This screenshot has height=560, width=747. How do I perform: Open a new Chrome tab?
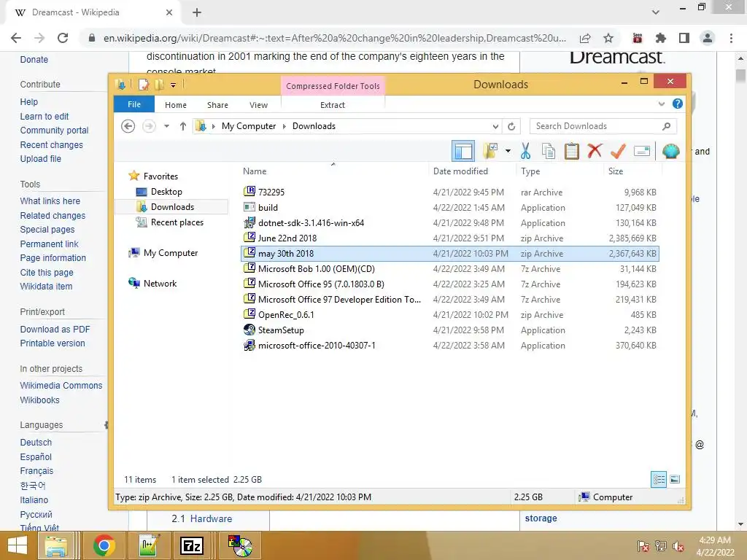[197, 13]
